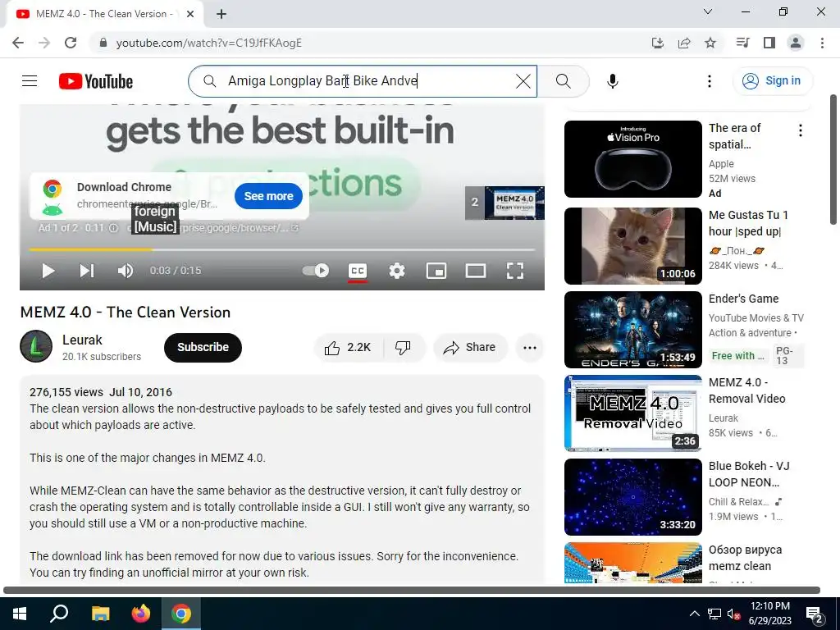Open Blue Bokeh VJ LOOP thumbnail
The height and width of the screenshot is (630, 840).
tap(632, 497)
